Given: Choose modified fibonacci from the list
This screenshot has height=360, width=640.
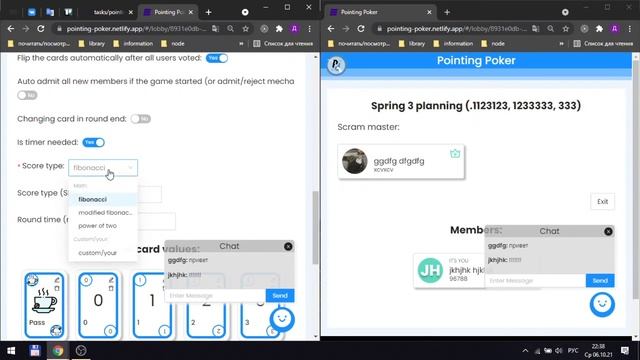Looking at the screenshot, I should tap(103, 213).
